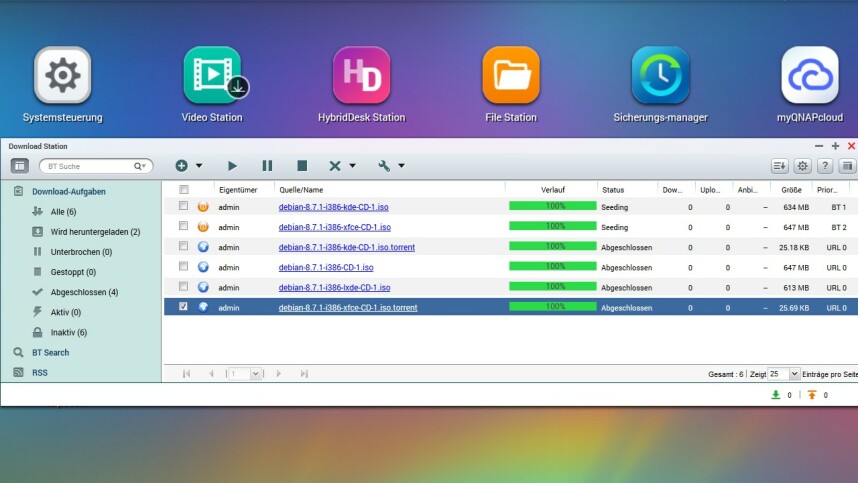The image size is (858, 483).
Task: Check box for debian-8.7.1-i386-lxde-CD-1.iso
Action: pyautogui.click(x=183, y=287)
